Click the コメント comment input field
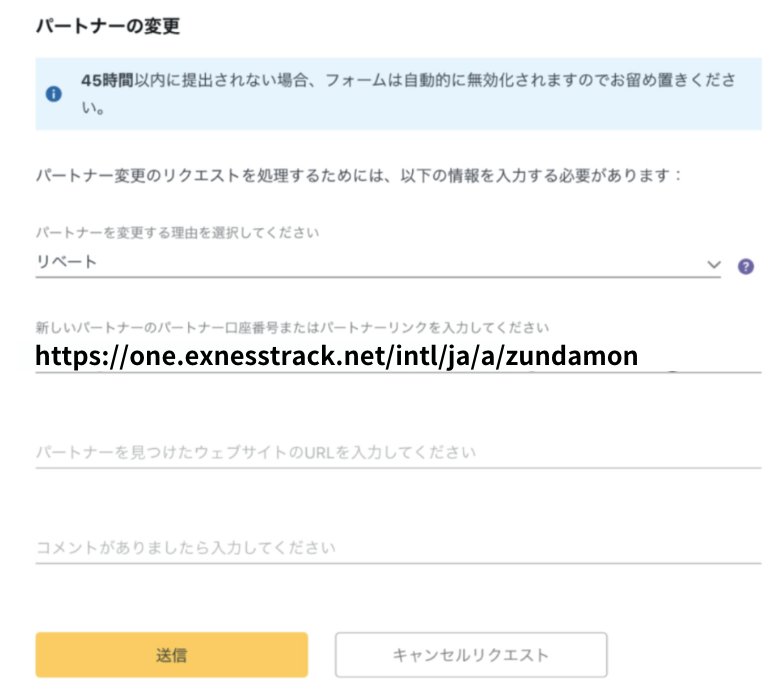This screenshot has height=693, width=784. (398, 548)
